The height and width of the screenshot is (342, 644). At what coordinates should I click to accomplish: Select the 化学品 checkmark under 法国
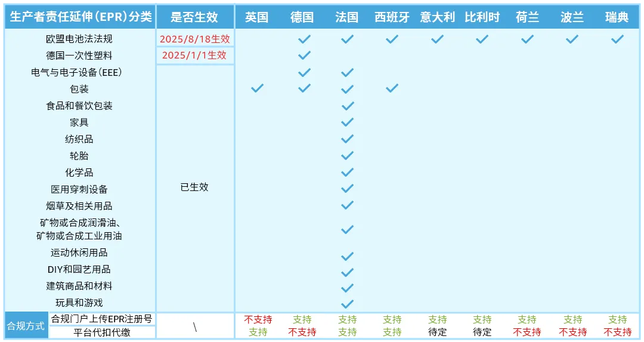348,172
